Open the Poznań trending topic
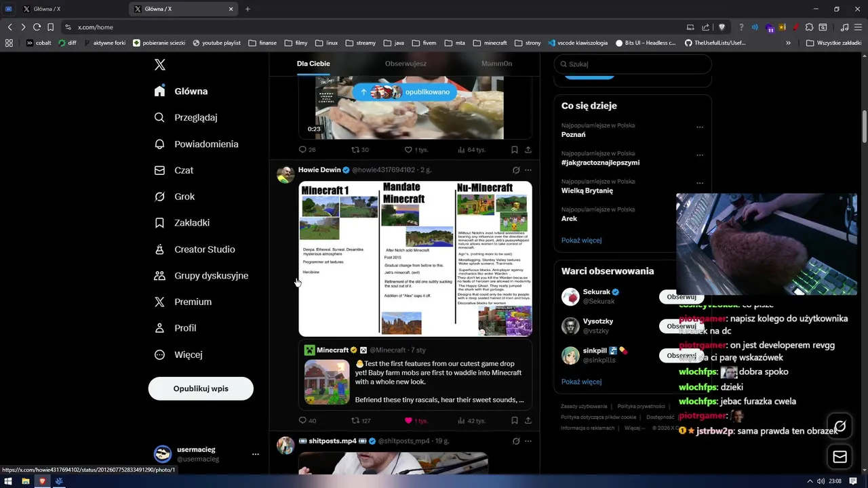 coord(573,134)
